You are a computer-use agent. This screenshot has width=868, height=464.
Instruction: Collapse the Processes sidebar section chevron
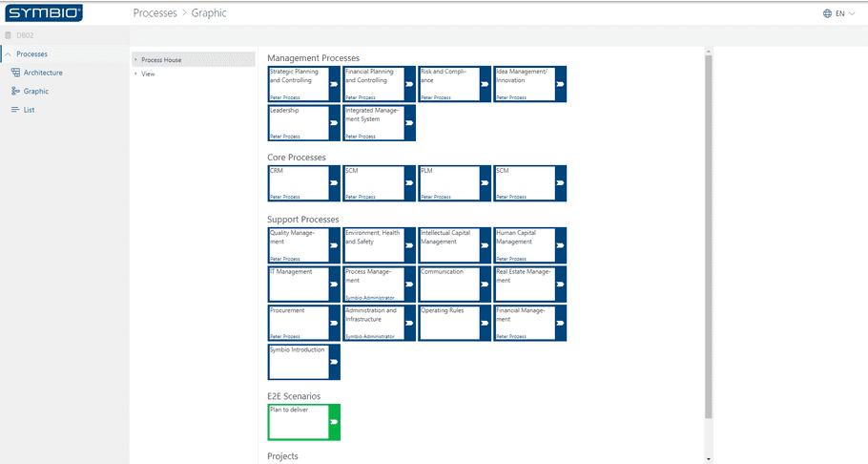point(8,54)
